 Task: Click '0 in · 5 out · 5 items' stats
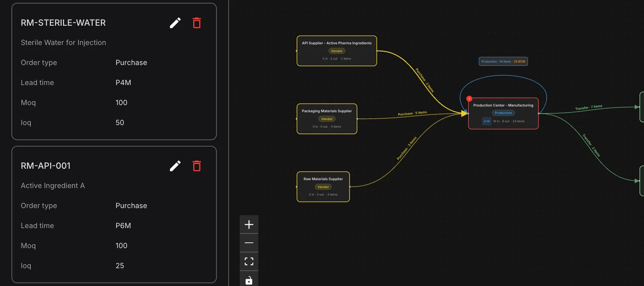click(x=327, y=127)
